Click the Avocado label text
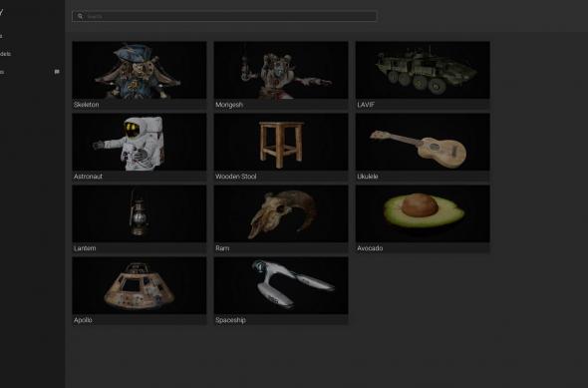Viewport: 588px width, 388px height. coord(370,248)
